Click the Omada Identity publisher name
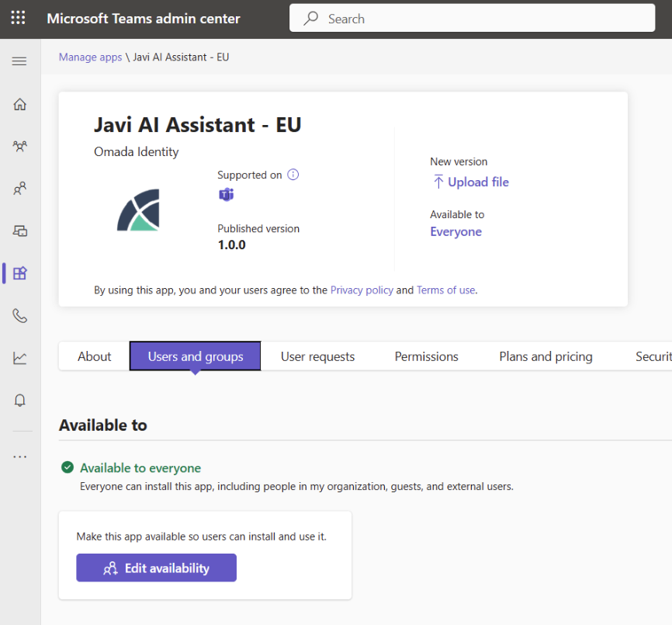The width and height of the screenshot is (672, 625). [137, 151]
